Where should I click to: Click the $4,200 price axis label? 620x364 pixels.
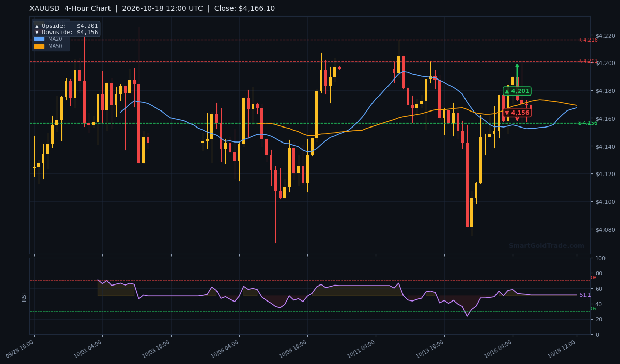605,63
